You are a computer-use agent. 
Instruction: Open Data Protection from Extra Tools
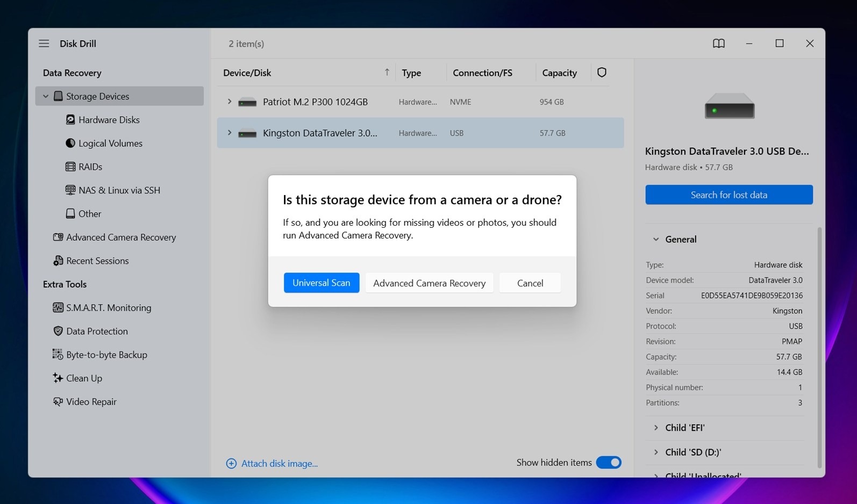click(x=97, y=332)
